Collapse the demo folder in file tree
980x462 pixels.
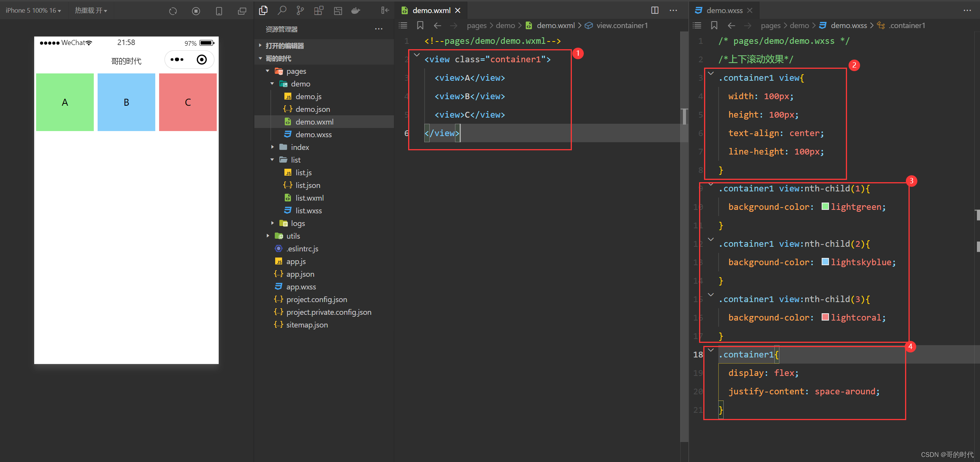(x=272, y=83)
